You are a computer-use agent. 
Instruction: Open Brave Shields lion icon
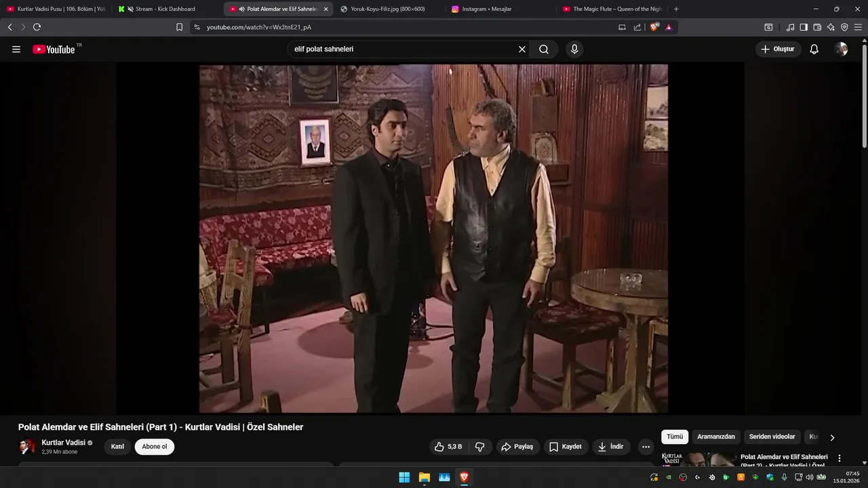pos(654,27)
